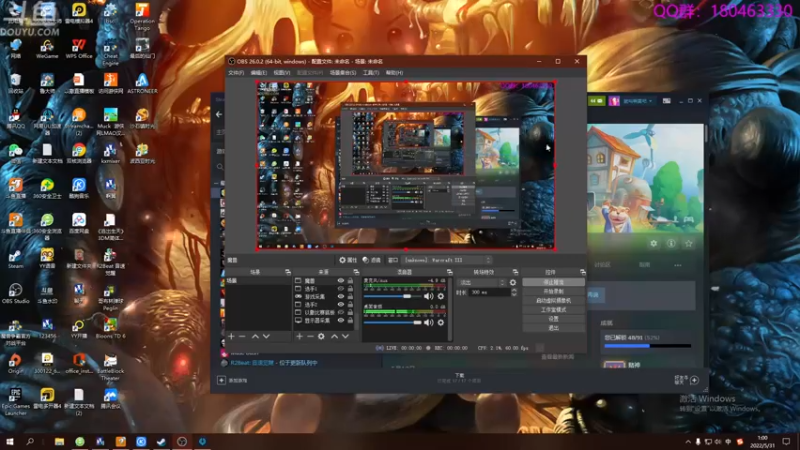Toggle visibility of 选手1 source
Screen dimensions: 800x450
point(341,289)
